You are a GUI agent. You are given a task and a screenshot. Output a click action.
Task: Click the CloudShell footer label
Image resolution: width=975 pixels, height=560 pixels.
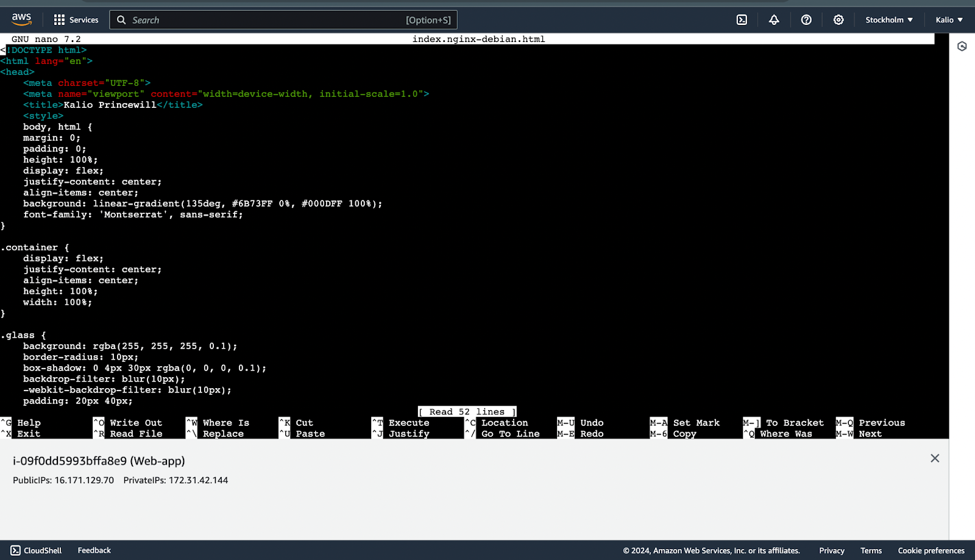(43, 550)
